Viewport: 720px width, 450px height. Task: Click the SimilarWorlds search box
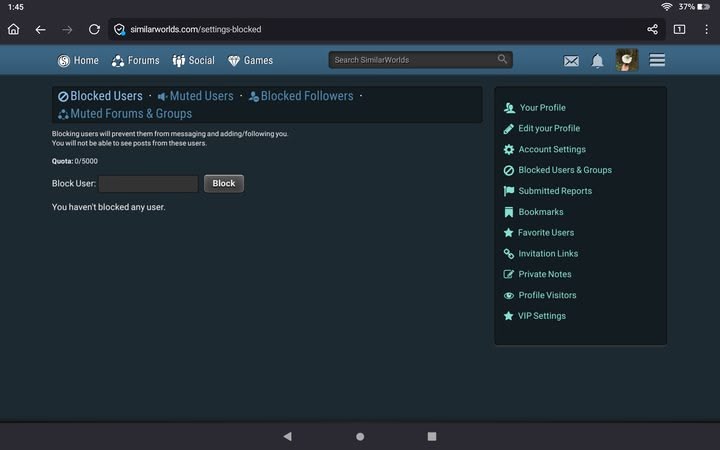[x=412, y=60]
